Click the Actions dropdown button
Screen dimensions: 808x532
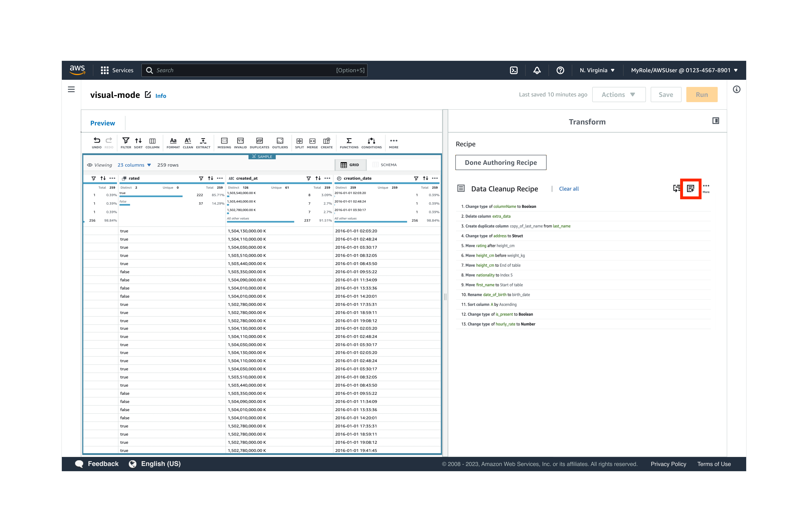pos(618,95)
